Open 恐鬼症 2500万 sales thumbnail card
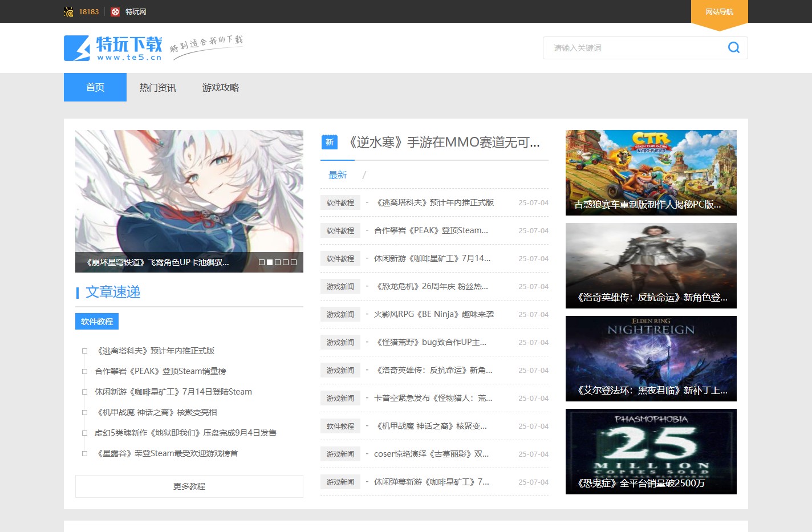The width and height of the screenshot is (812, 532). click(x=651, y=452)
